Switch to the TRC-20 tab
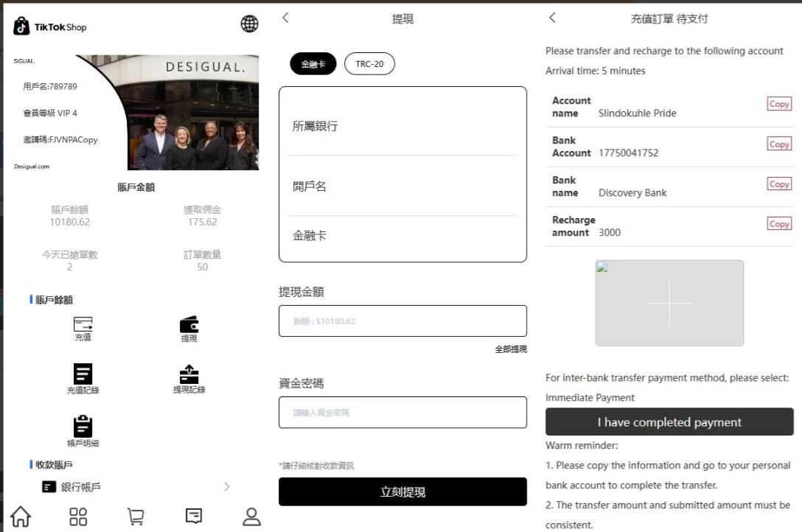Image resolution: width=802 pixels, height=532 pixels. [369, 64]
